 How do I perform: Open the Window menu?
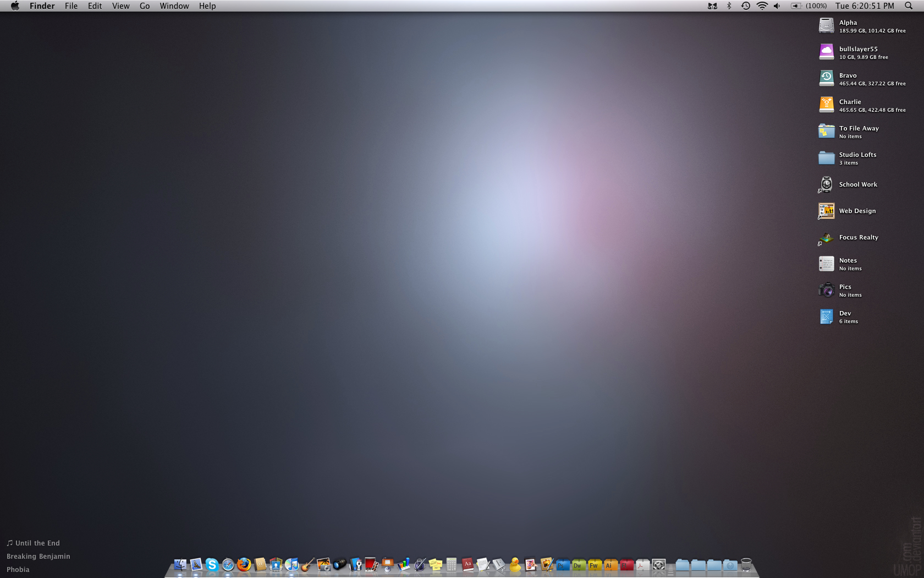(174, 6)
